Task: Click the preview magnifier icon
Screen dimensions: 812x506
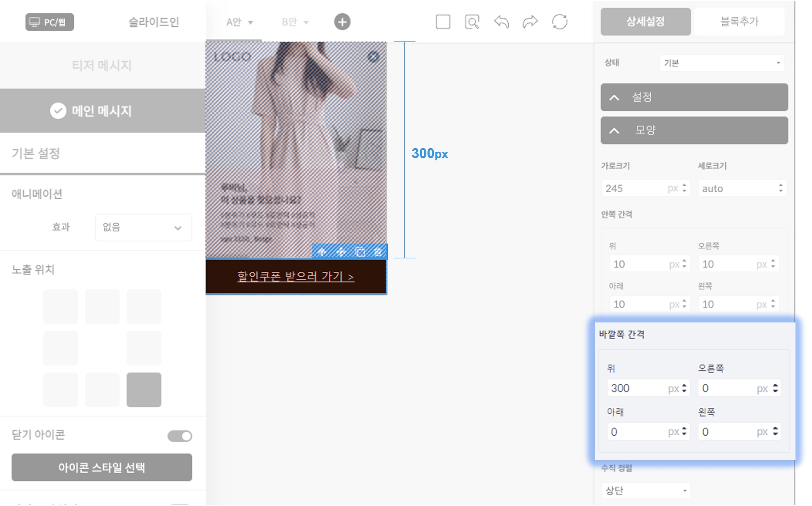Action: click(x=472, y=22)
